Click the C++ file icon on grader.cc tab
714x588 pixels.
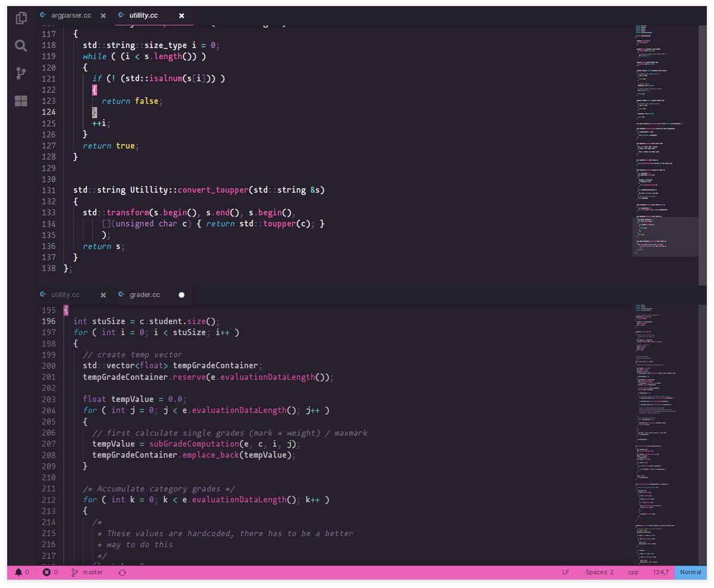[x=121, y=294]
